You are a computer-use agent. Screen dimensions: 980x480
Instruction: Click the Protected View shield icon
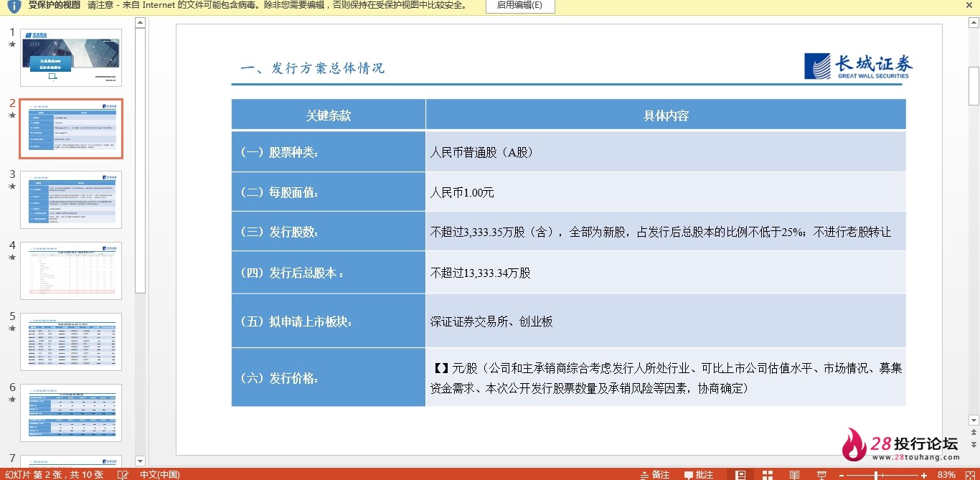(14, 6)
